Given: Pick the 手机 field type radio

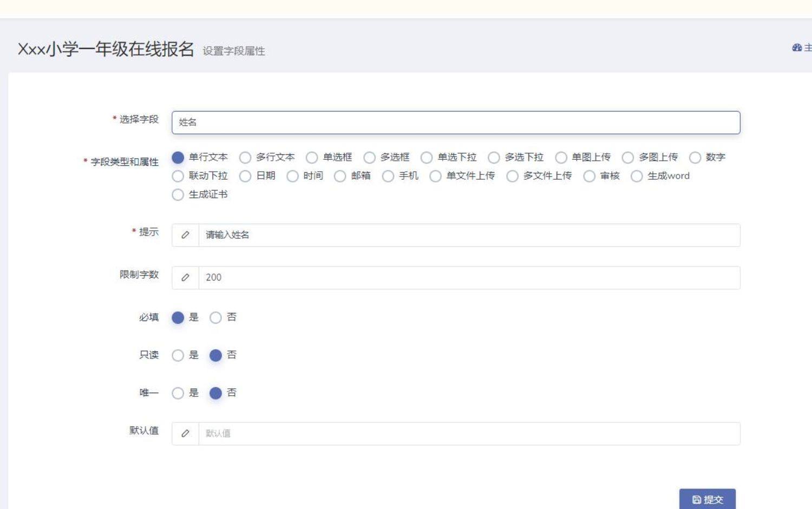Looking at the screenshot, I should pyautogui.click(x=388, y=176).
